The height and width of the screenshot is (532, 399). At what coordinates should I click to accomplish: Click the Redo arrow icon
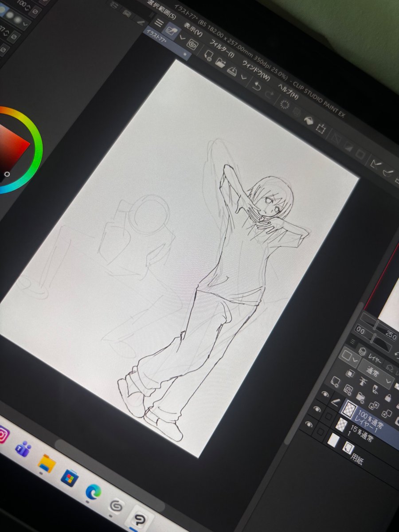[x=270, y=94]
